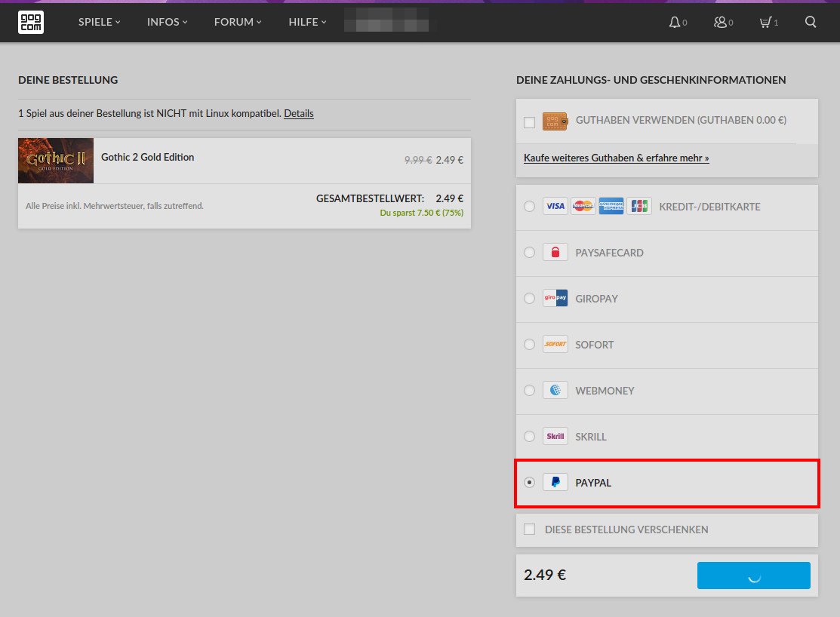Click the PayPal logo icon
840x617 pixels.
555,482
